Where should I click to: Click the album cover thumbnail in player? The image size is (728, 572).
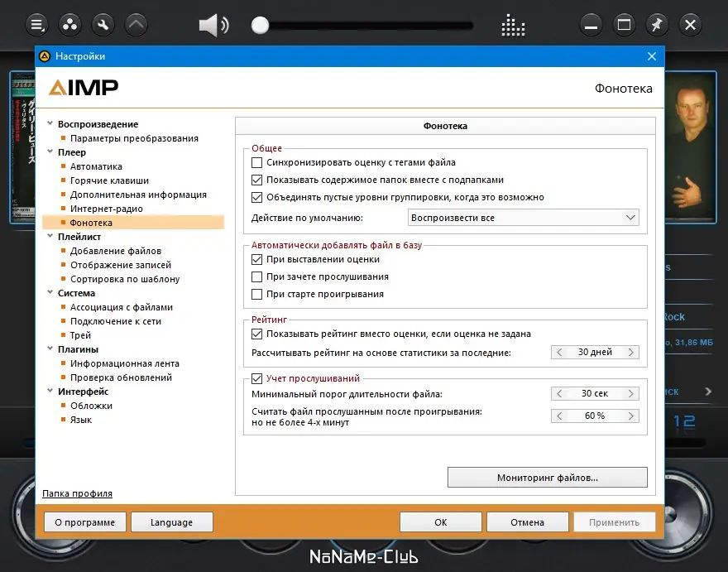(22, 148)
